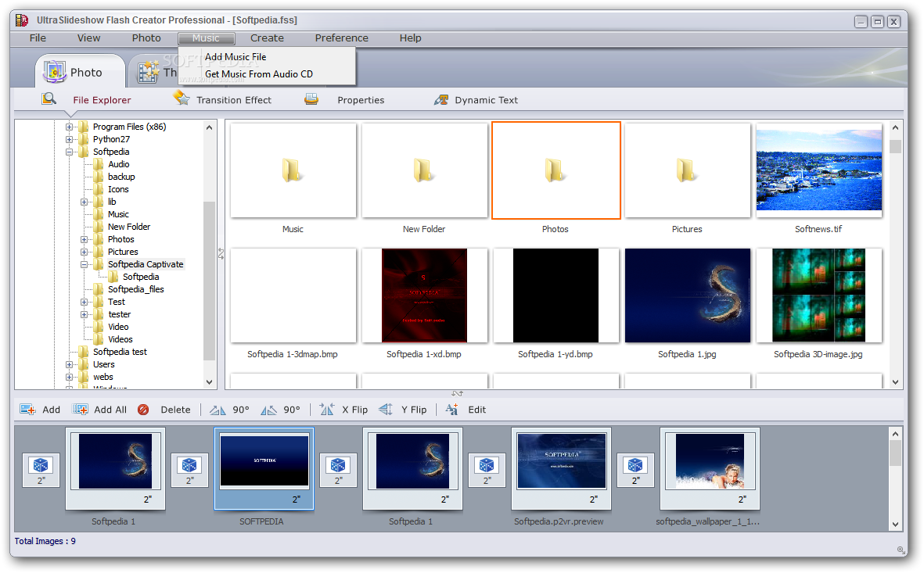924x573 pixels.
Task: Click the Add image icon
Action: pyautogui.click(x=27, y=410)
